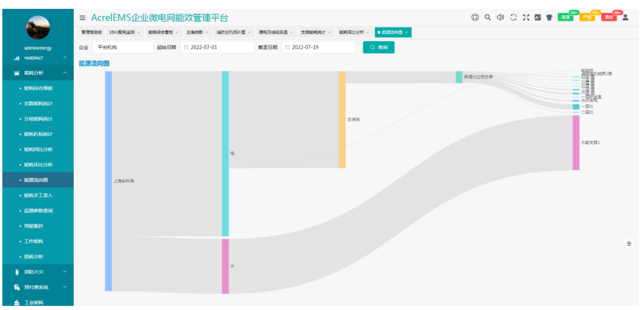This screenshot has height=310, width=644.
Task: Click the lifebuoy help icon
Action: [x=475, y=17]
